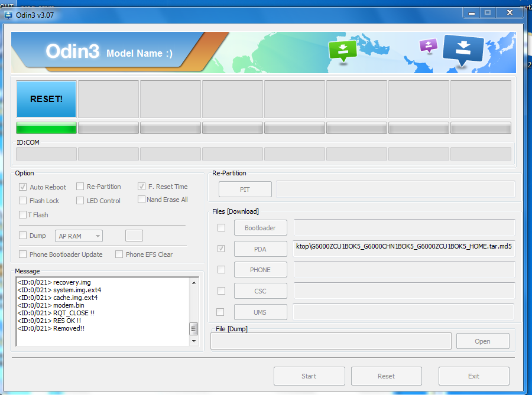532x395 pixels.
Task: Click the Reset button at the bottom
Action: [x=387, y=376]
